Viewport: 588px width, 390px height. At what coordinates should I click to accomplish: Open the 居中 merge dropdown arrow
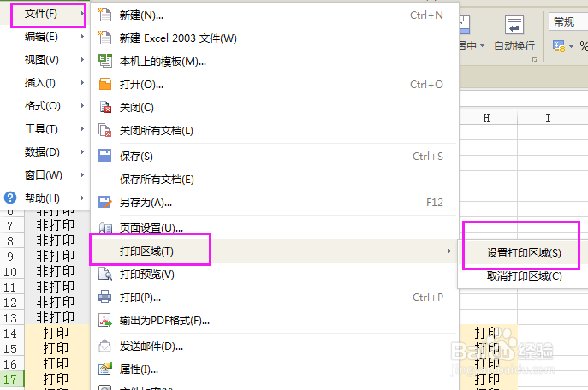pyautogui.click(x=482, y=45)
